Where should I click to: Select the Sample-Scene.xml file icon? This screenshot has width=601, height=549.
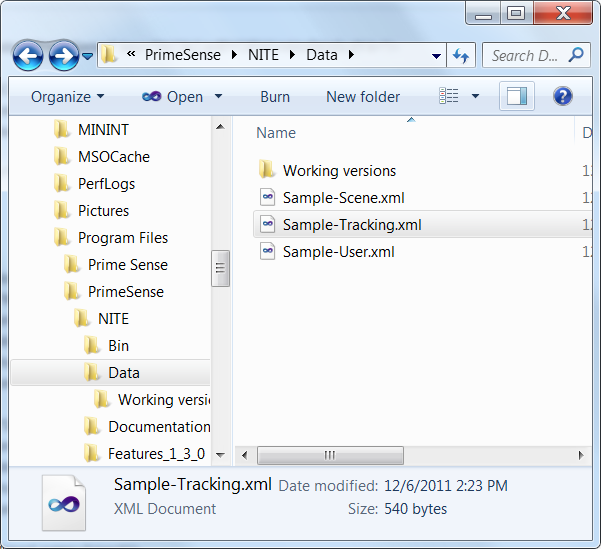[x=267, y=198]
